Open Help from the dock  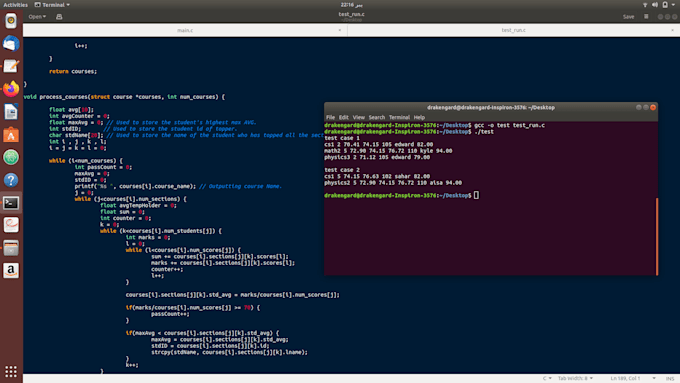pyautogui.click(x=11, y=180)
